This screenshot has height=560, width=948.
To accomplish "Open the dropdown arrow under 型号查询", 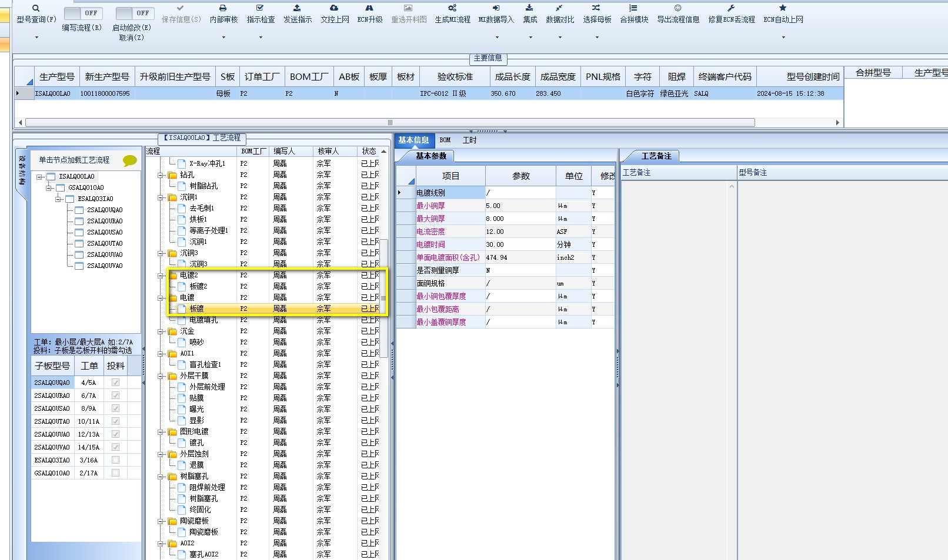I will click(x=36, y=38).
